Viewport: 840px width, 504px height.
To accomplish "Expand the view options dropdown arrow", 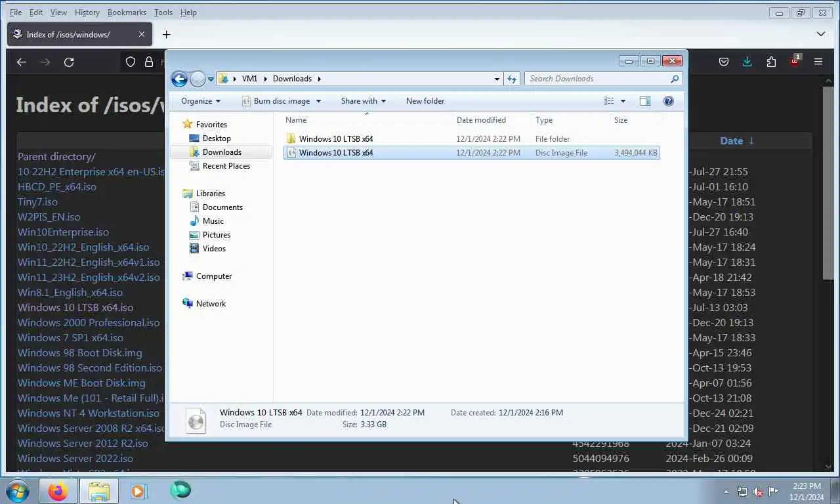I will click(x=623, y=101).
